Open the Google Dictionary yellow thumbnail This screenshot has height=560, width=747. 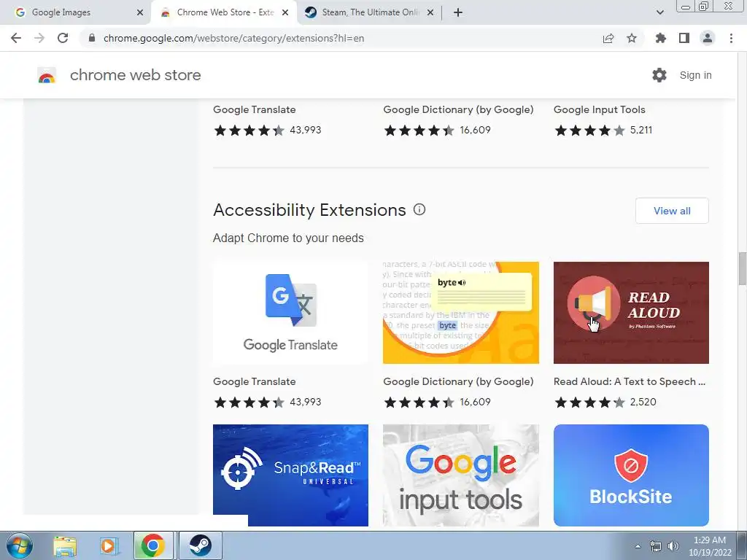coord(461,312)
